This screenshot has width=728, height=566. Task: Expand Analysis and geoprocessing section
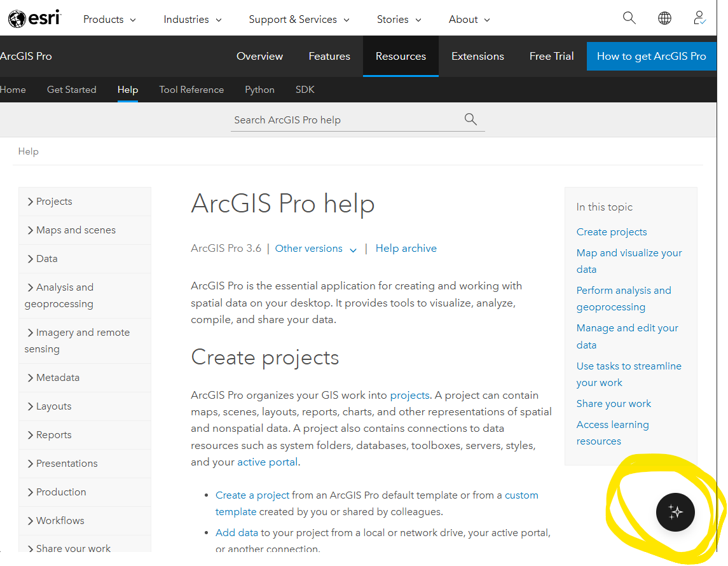[x=85, y=296]
